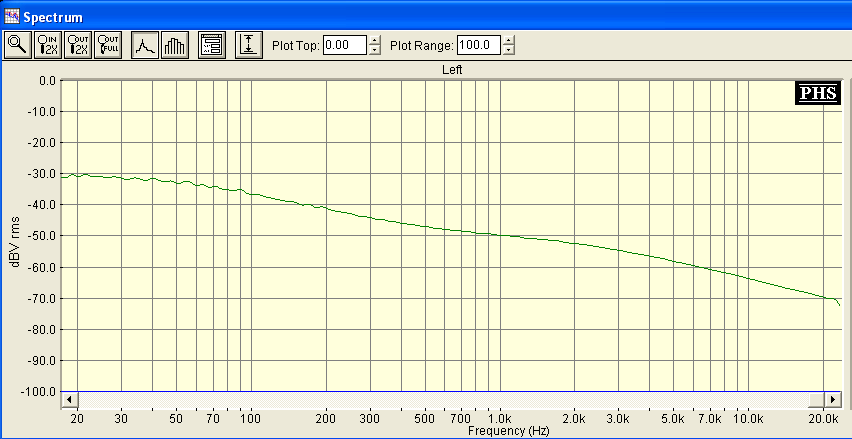Toggle the PHS phase button
The image size is (852, 439).
click(x=818, y=93)
